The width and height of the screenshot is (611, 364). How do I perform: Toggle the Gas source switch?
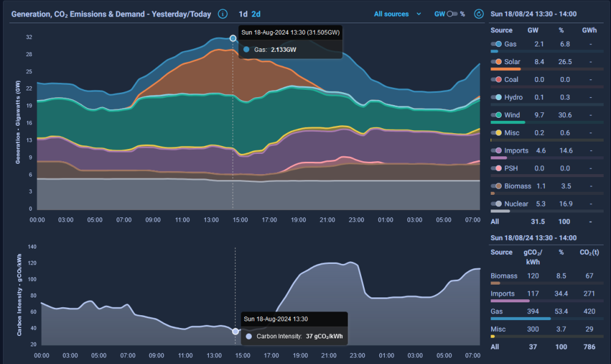pos(496,44)
